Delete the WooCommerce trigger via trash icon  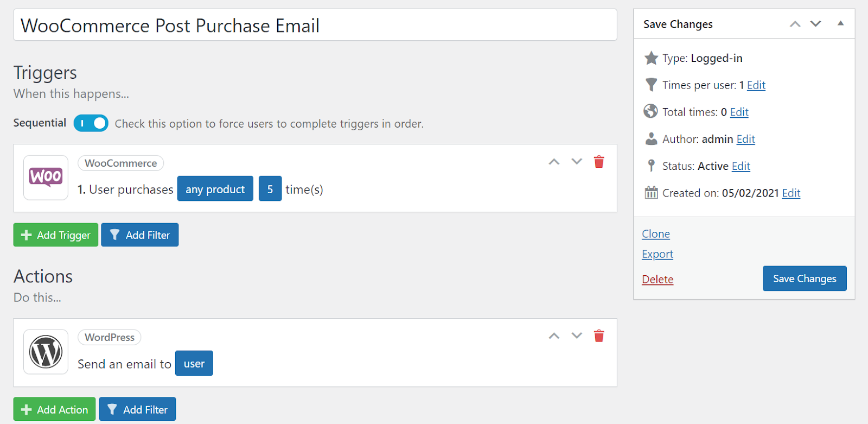(x=599, y=162)
